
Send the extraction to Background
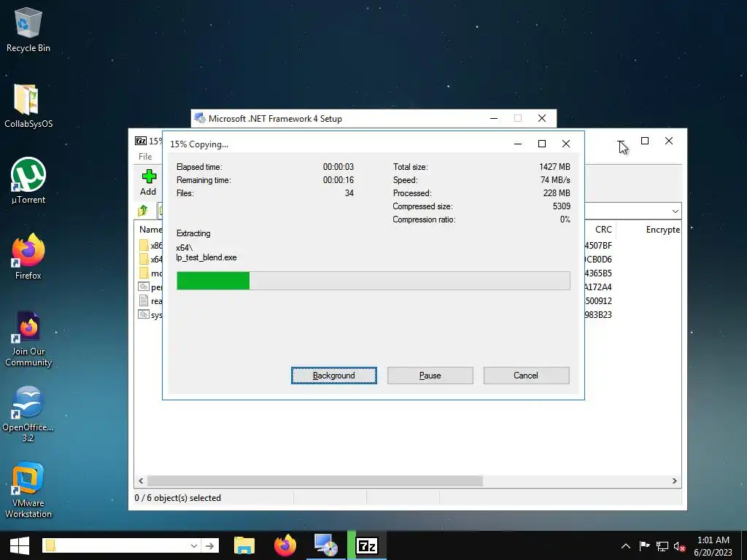(334, 376)
